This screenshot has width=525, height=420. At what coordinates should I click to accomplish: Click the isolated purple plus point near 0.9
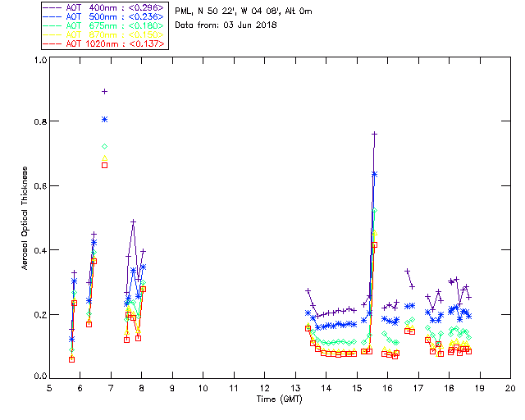[x=104, y=91]
